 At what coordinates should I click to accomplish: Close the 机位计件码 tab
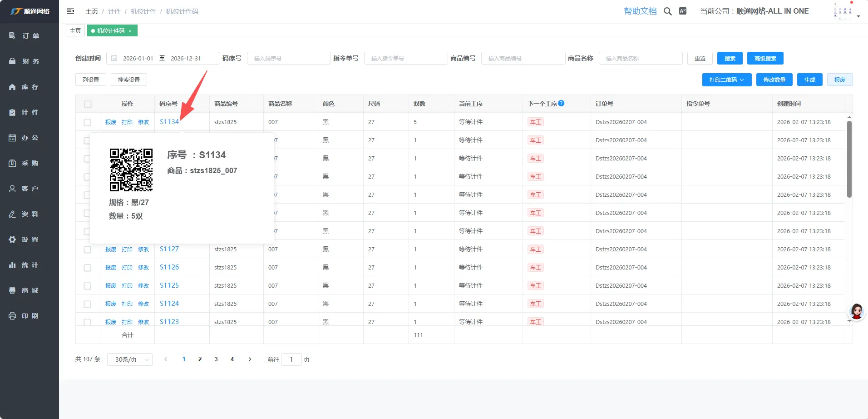(x=130, y=31)
